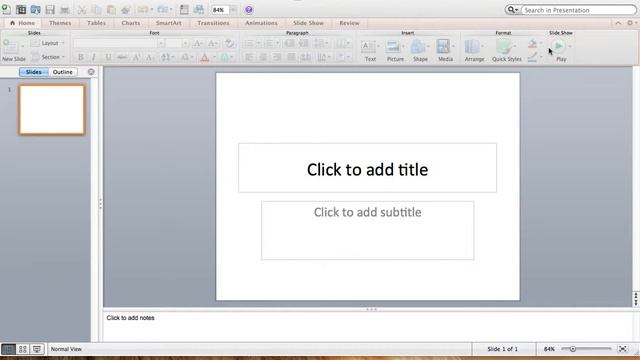Toggle Center Text alignment

pyautogui.click(x=263, y=58)
